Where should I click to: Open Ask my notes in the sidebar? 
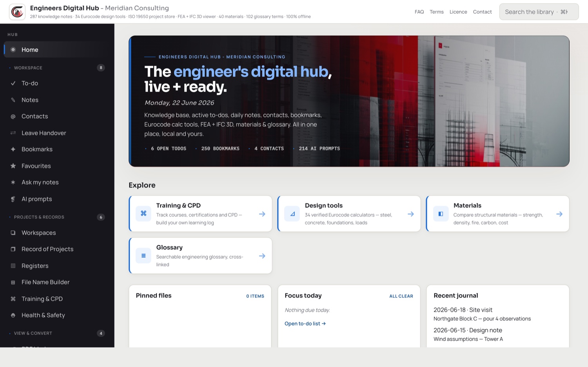[57, 182]
